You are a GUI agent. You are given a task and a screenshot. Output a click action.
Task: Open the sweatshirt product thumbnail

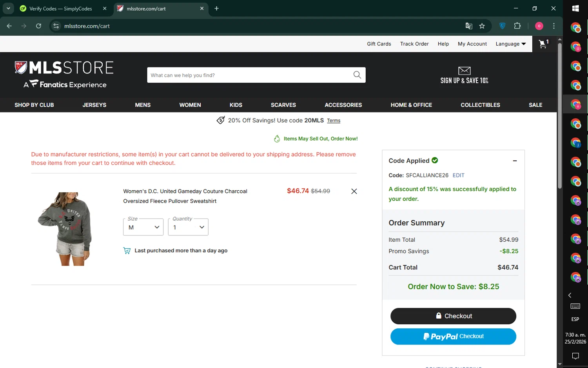point(65,229)
